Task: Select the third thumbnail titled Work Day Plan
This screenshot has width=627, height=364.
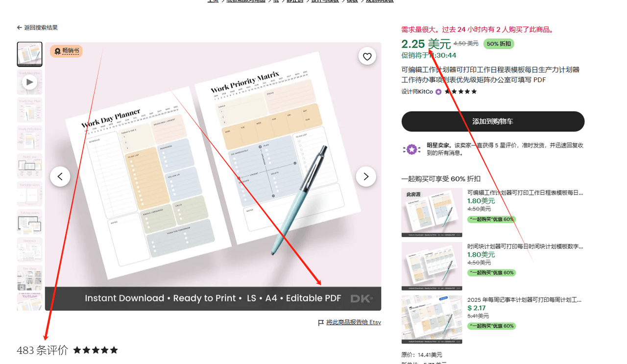Action: [29, 110]
